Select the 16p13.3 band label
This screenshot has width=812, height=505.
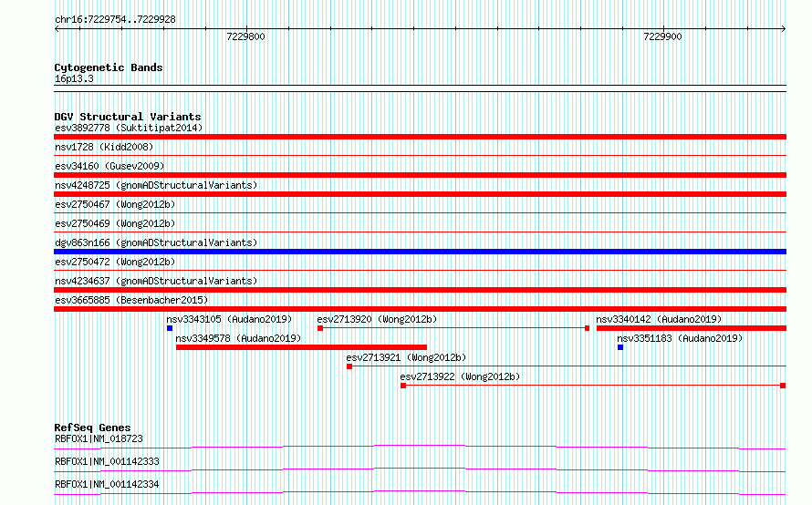click(x=74, y=78)
